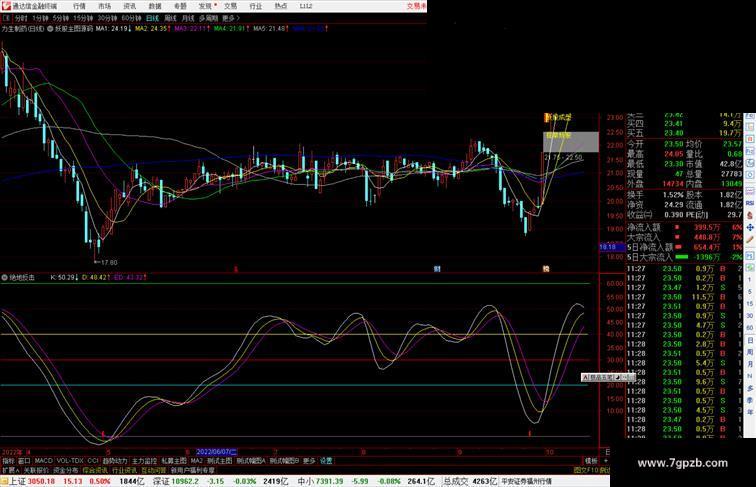Image resolution: width=756 pixels, height=487 pixels.
Task: Select the 周线 weekly period
Action: tap(170, 18)
